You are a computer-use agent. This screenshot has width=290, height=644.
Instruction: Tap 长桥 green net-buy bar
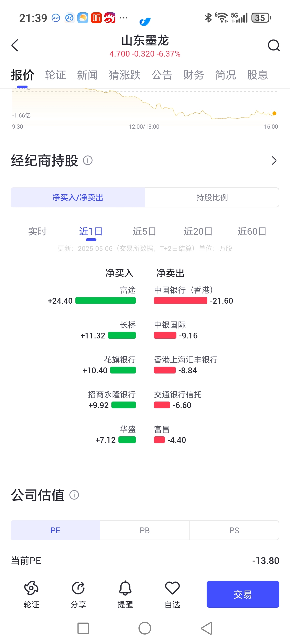coord(122,335)
